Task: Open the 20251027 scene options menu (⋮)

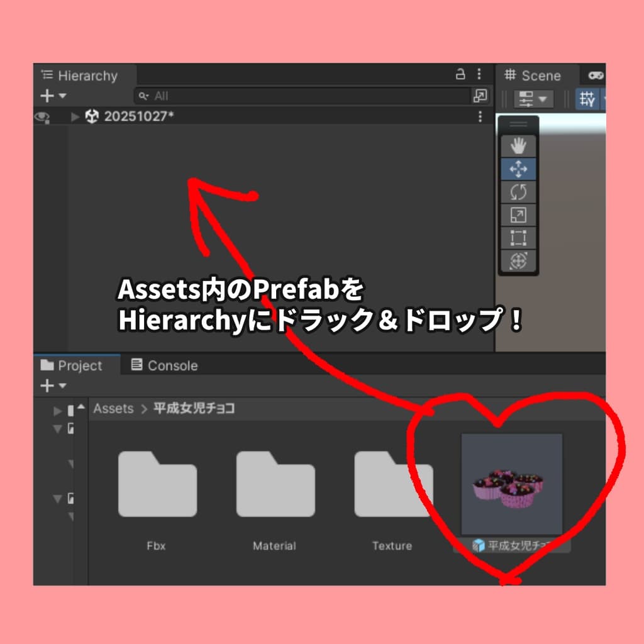Action: coord(480,117)
